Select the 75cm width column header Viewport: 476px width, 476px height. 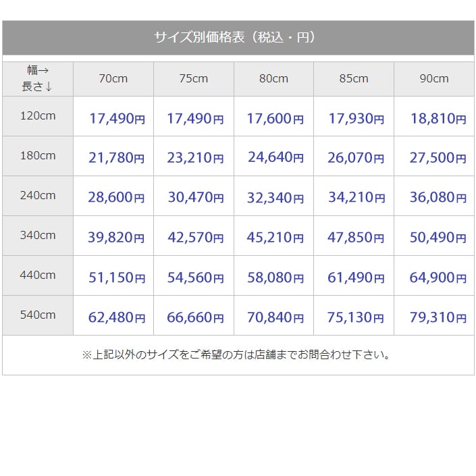coord(193,79)
